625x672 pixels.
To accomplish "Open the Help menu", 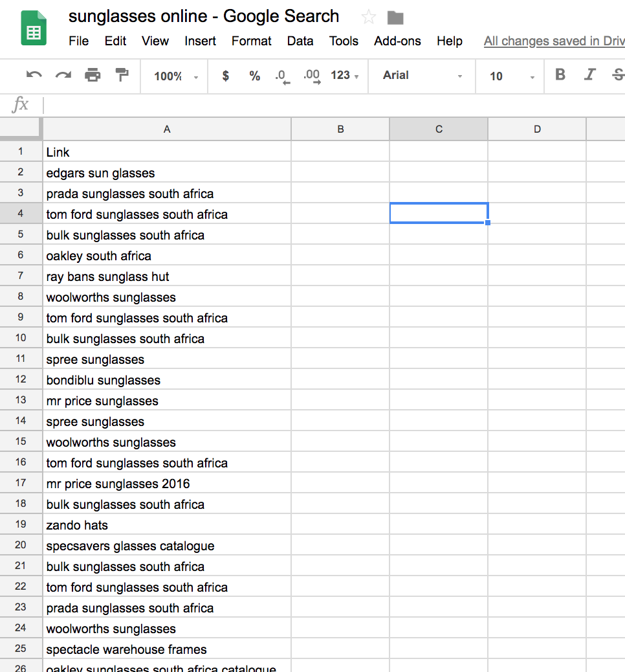I will (450, 41).
